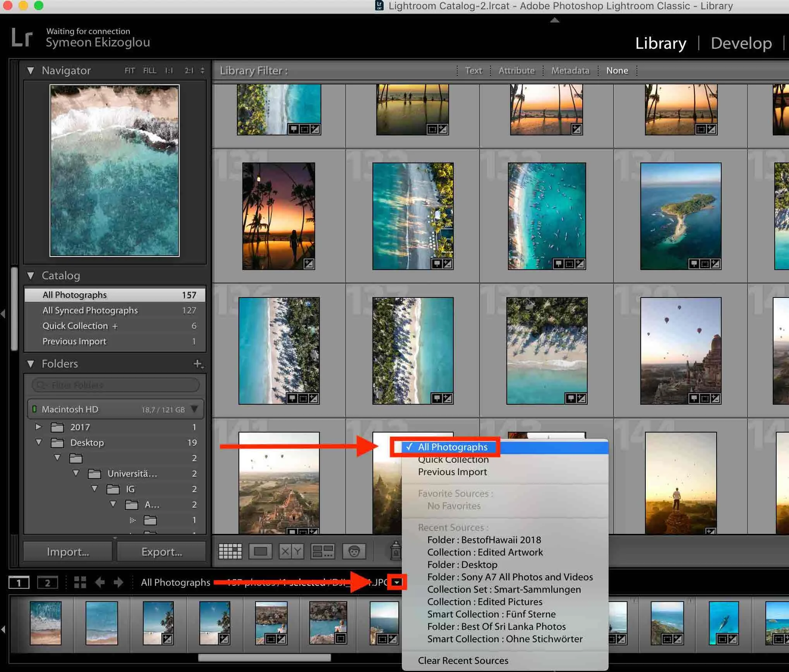Collapse the Universitä… folder triangle
Image resolution: width=789 pixels, height=672 pixels.
[76, 473]
